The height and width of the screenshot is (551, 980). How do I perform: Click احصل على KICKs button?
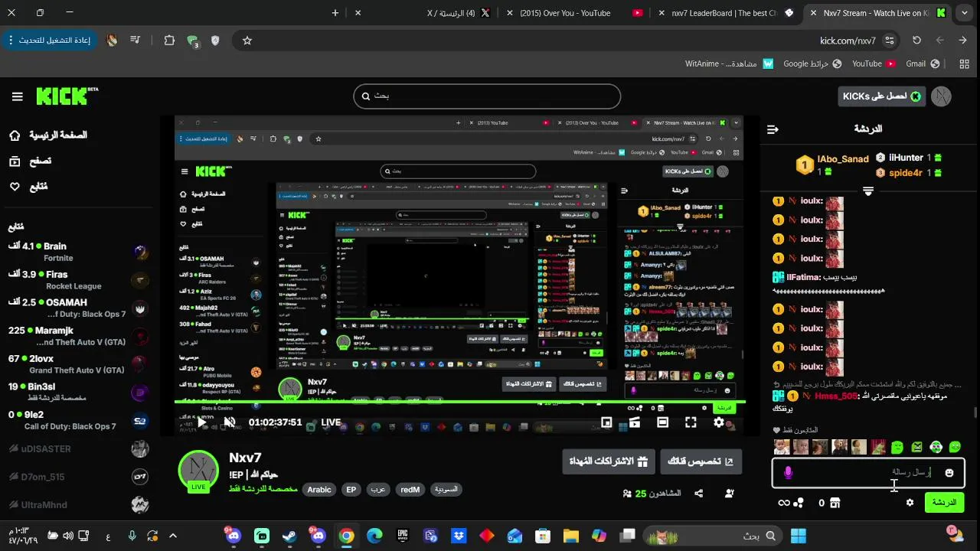point(882,96)
